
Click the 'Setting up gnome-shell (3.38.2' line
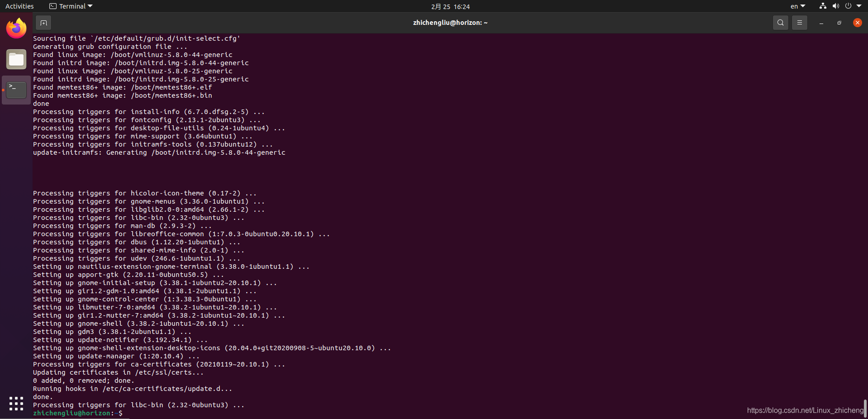click(138, 324)
